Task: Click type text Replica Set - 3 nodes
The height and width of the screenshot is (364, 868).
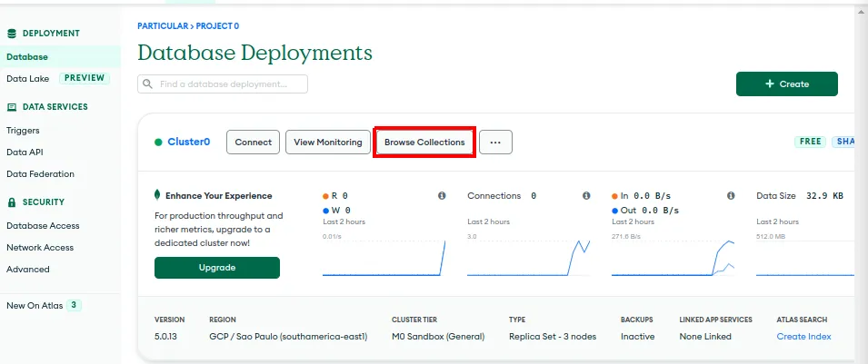Action: [553, 337]
